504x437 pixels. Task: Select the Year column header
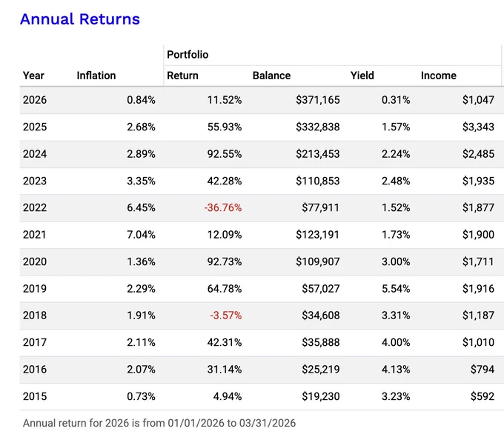(33, 76)
